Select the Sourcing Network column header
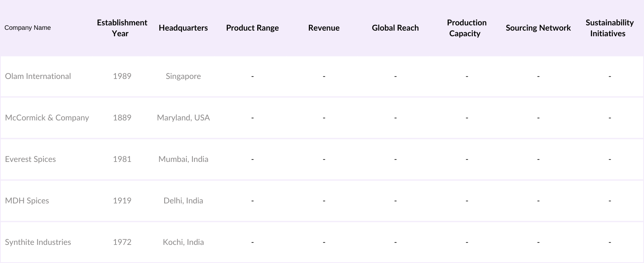 click(x=538, y=28)
